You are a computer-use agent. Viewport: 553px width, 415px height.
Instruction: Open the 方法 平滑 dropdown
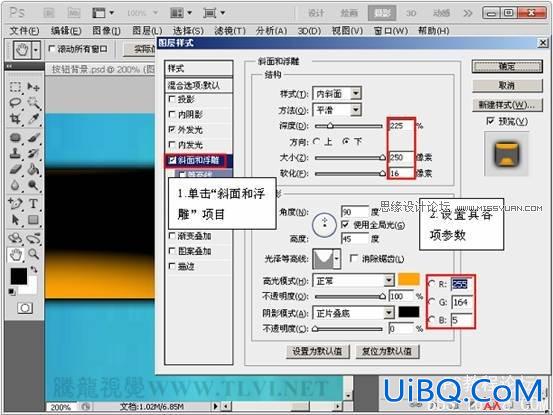[356, 110]
